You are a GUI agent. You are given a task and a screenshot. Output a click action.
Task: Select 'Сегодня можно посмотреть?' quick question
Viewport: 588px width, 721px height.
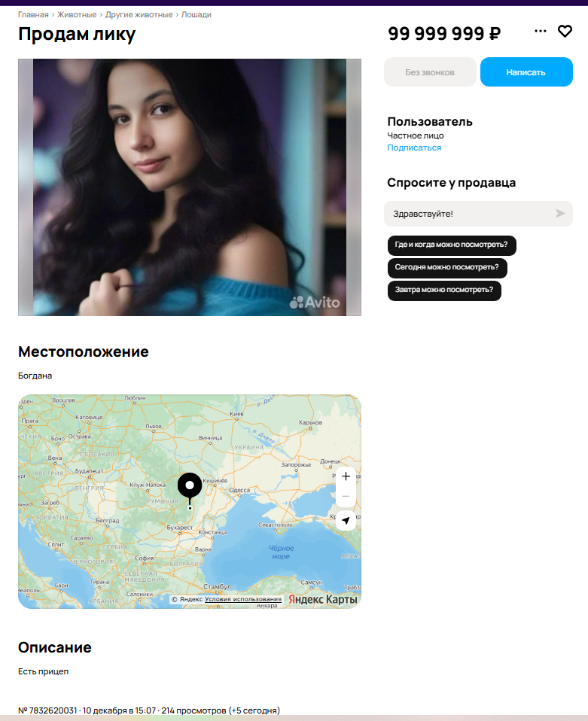click(447, 268)
